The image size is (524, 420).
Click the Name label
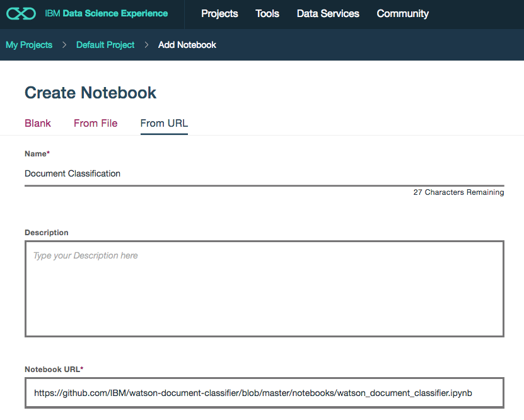(37, 154)
